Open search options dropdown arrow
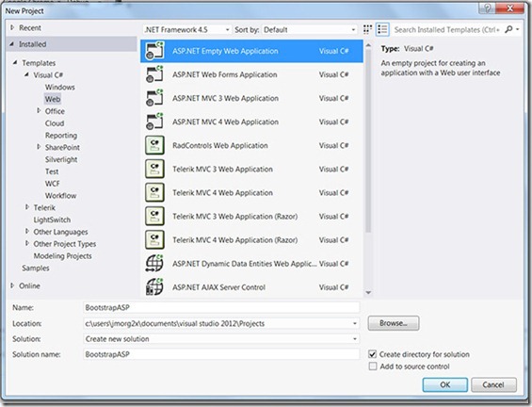532x407 pixels. [x=518, y=29]
